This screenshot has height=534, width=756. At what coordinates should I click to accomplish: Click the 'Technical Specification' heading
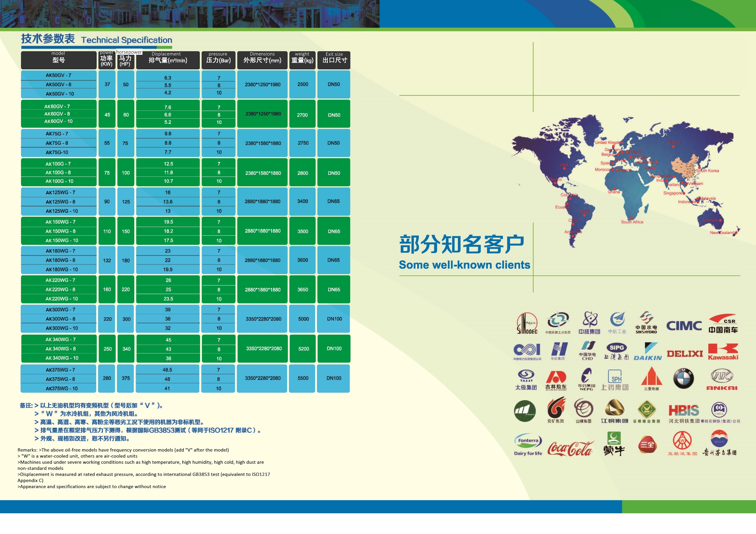click(127, 40)
